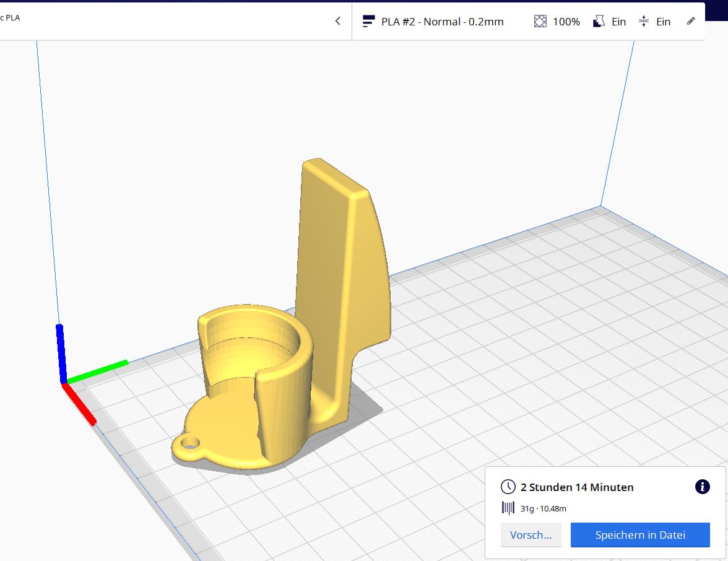Image resolution: width=728 pixels, height=561 pixels.
Task: Open the PLA #2 - Normal - 0.2mm profile
Action: [x=442, y=21]
